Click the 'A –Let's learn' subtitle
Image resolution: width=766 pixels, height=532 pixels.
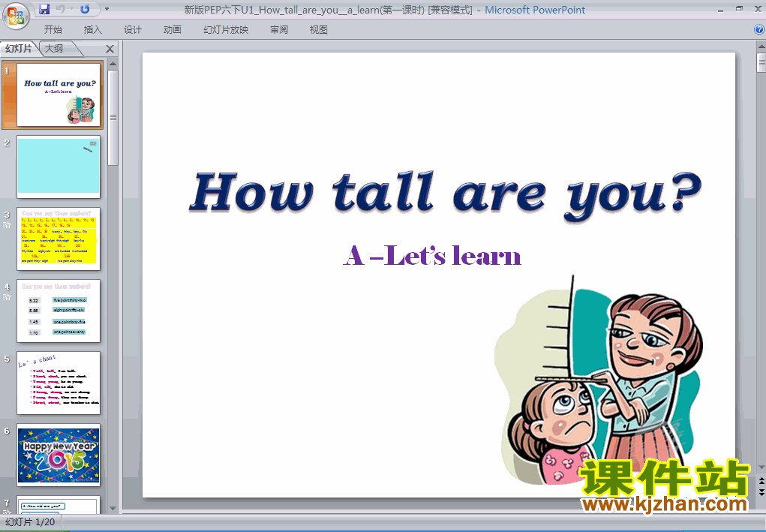point(432,256)
